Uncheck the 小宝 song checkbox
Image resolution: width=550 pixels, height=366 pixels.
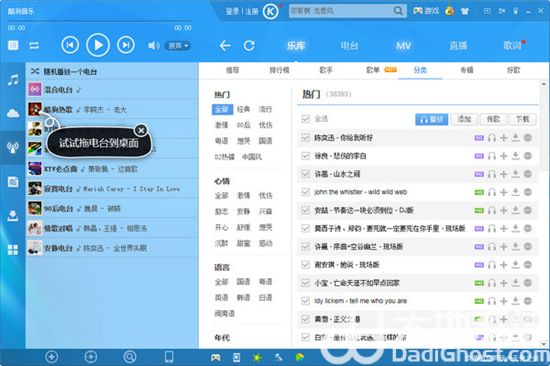306,283
